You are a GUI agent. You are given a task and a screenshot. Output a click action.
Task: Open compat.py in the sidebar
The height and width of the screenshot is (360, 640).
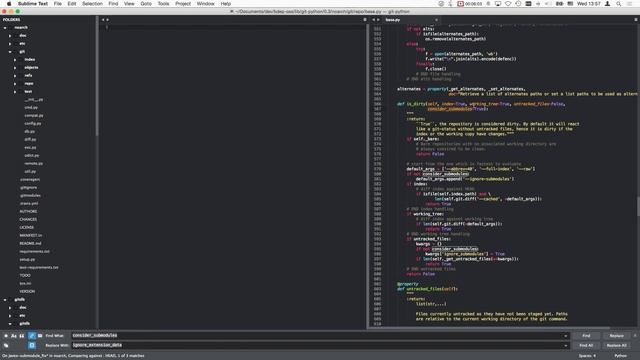click(33, 116)
